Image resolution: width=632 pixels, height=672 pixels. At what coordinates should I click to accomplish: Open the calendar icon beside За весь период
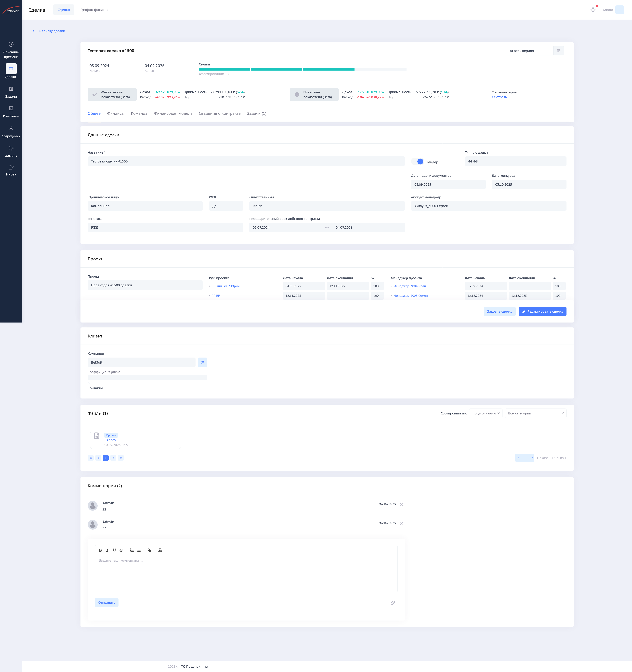[x=559, y=51]
